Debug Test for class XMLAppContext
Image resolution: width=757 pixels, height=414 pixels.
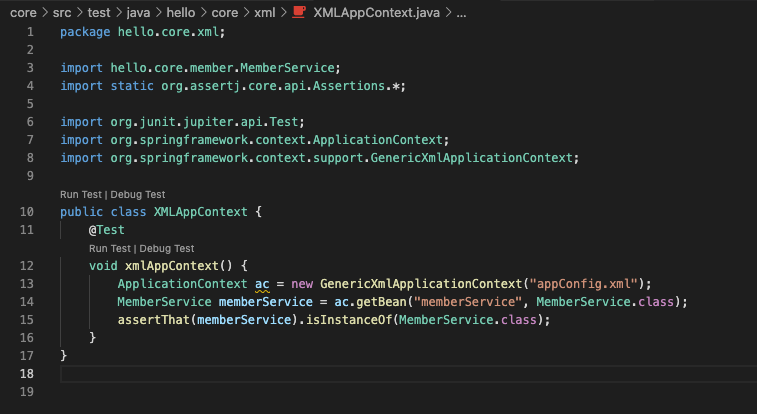[x=138, y=194]
